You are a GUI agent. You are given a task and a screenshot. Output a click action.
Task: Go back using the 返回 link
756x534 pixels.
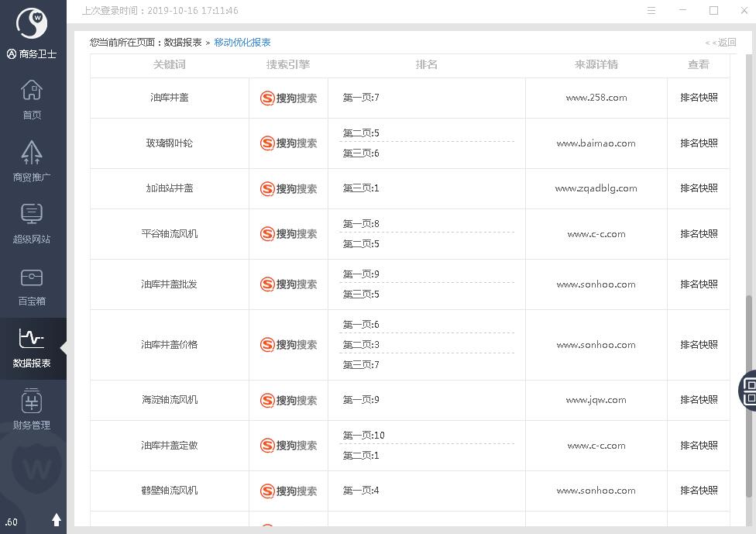click(720, 43)
